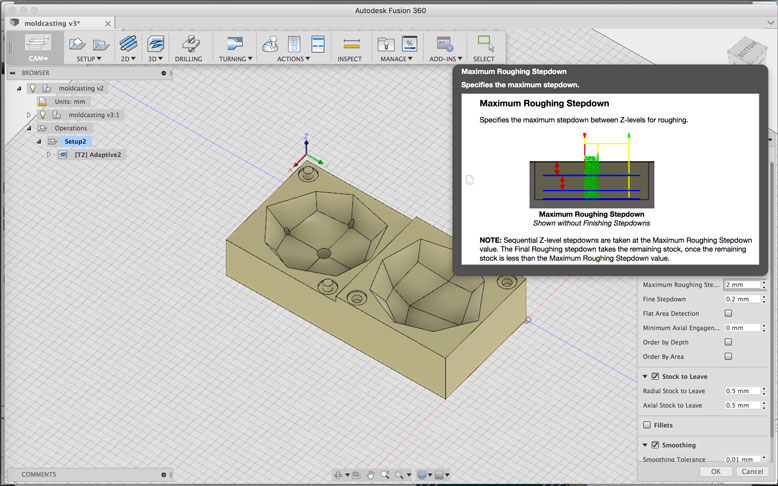This screenshot has width=778, height=486.
Task: Click the Inspect measure icon
Action: tap(351, 44)
